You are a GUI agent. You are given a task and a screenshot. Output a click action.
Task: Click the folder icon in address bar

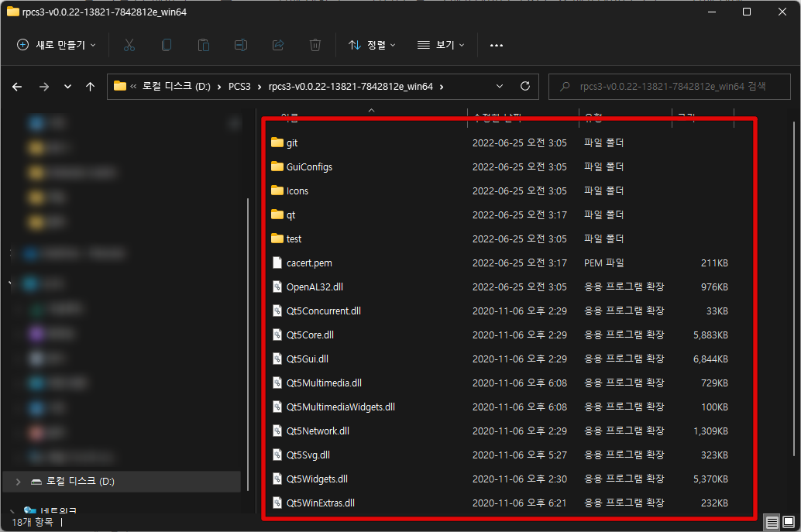coord(119,86)
